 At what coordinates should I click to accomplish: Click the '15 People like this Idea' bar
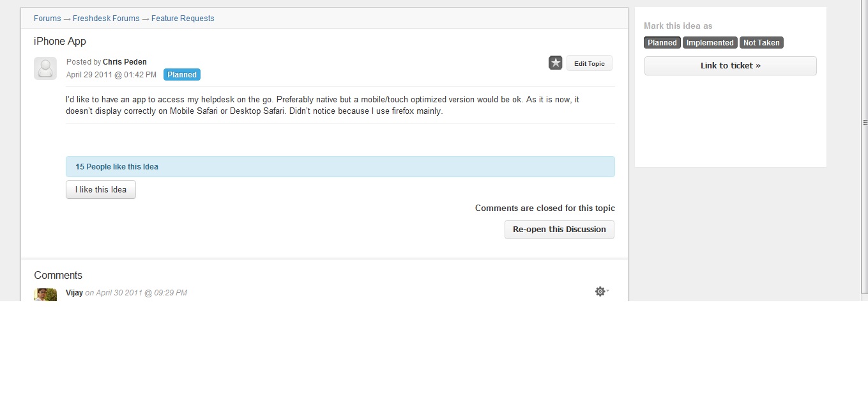pyautogui.click(x=340, y=167)
